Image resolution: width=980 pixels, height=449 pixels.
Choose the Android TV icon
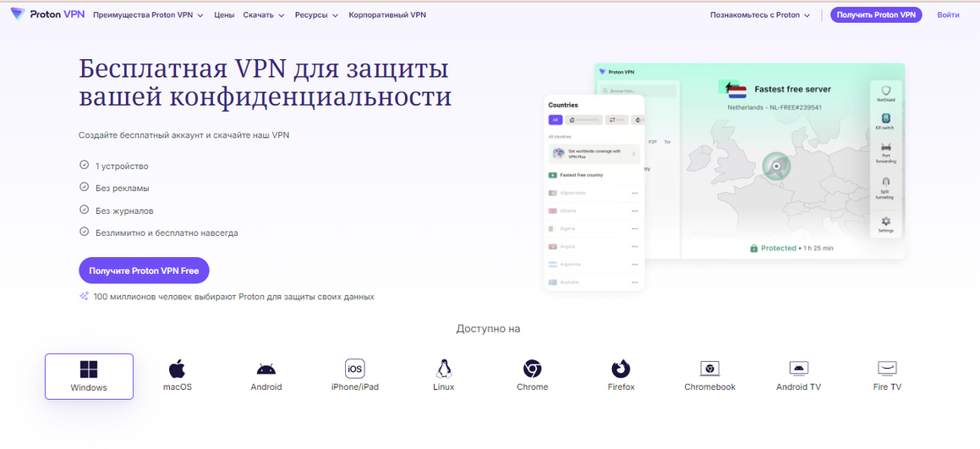point(799,368)
